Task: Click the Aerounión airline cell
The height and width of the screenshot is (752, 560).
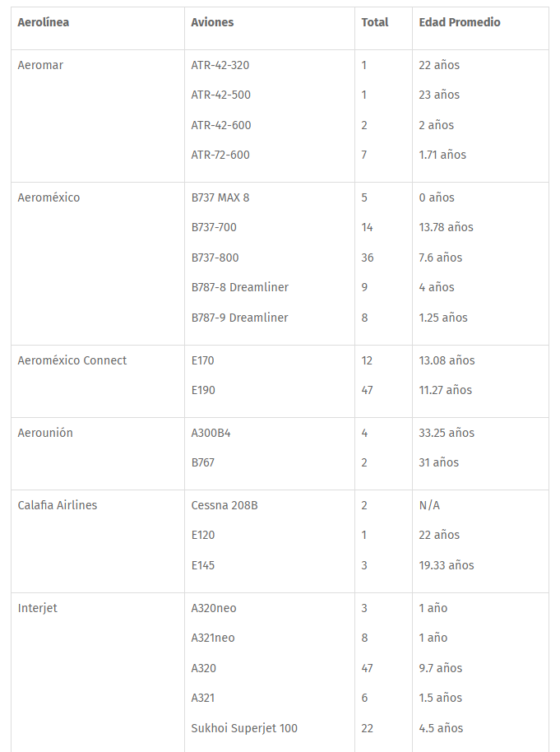Action: 45,433
